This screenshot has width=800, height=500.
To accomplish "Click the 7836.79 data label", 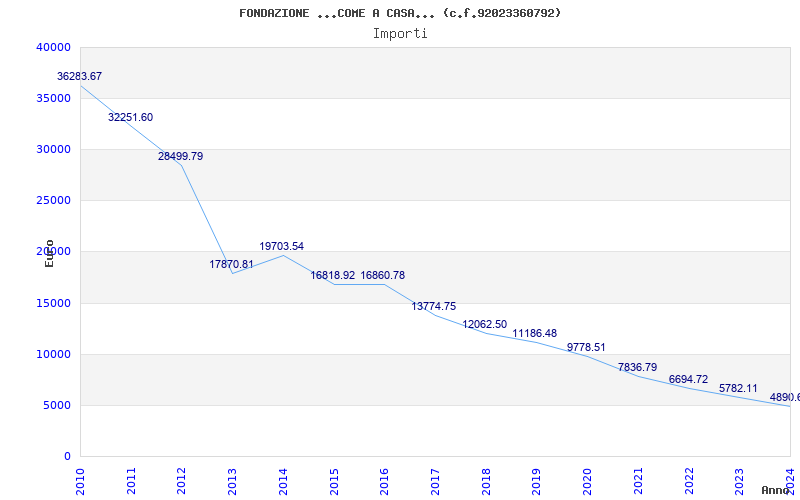I will point(637,367).
